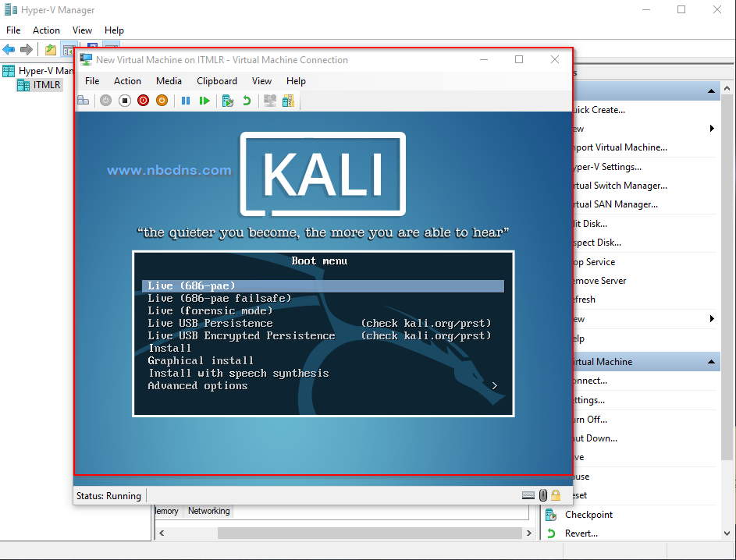736x560 pixels.
Task: Open the File menu in Hyper-V Manager
Action: 13,30
